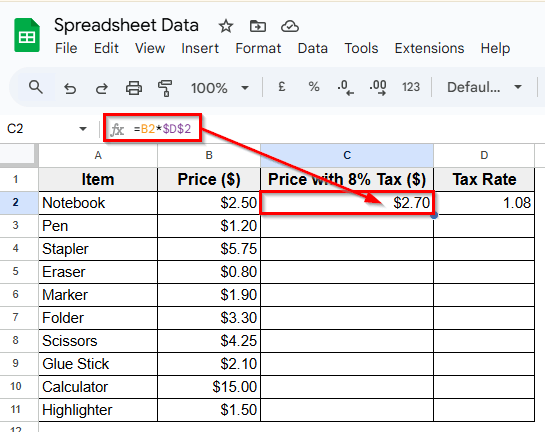Format selected cells as percent
This screenshot has width=545, height=432.
coord(314,87)
